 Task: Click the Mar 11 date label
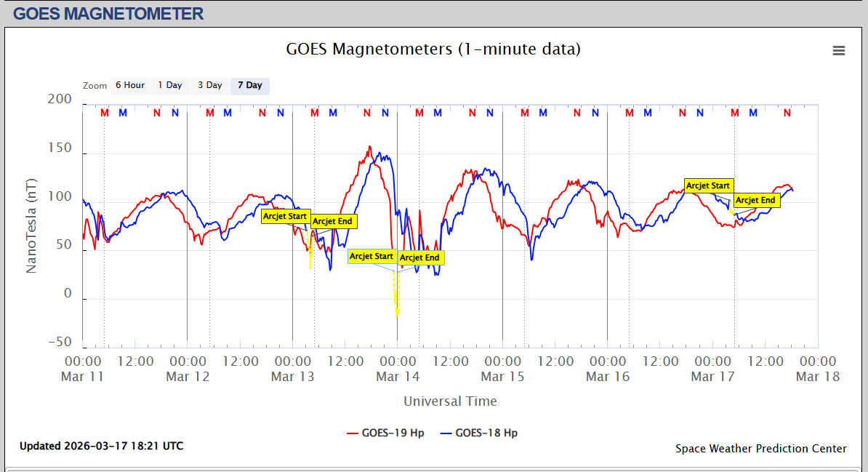tap(82, 377)
